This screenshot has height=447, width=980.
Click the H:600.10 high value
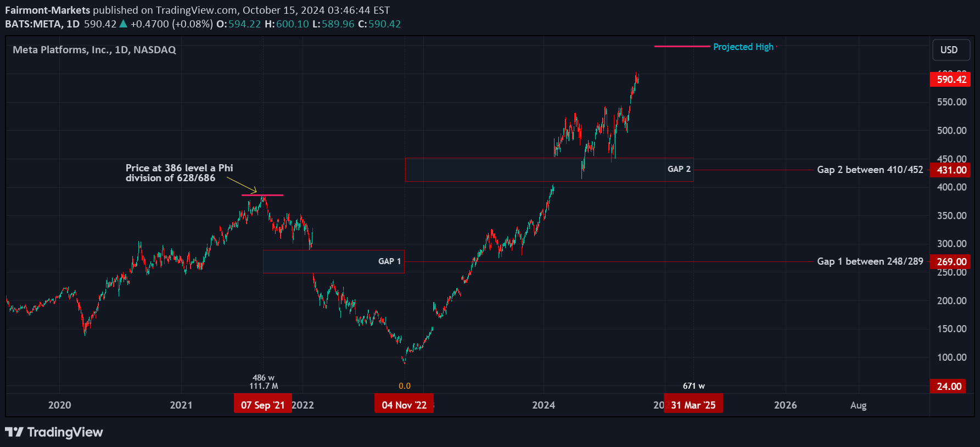[287, 24]
